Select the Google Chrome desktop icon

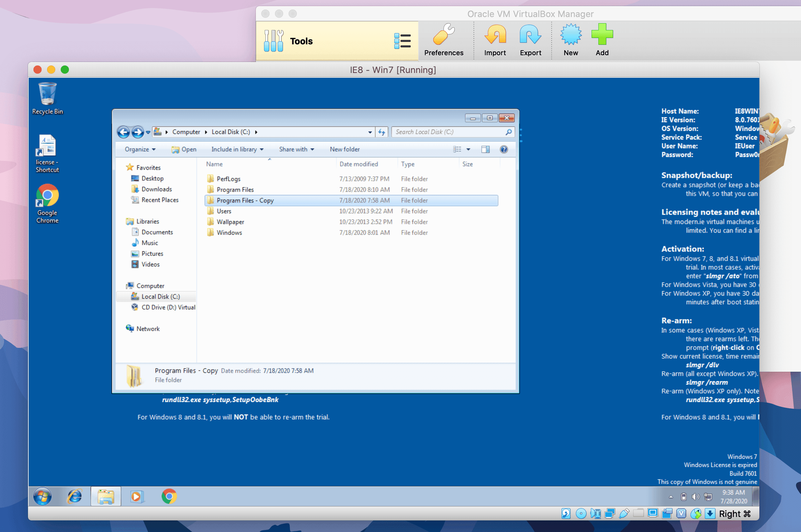[47, 204]
